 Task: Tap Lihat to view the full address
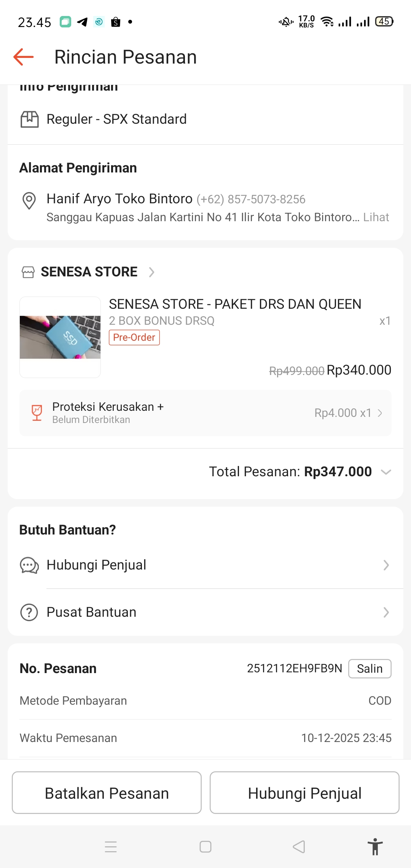tap(376, 217)
